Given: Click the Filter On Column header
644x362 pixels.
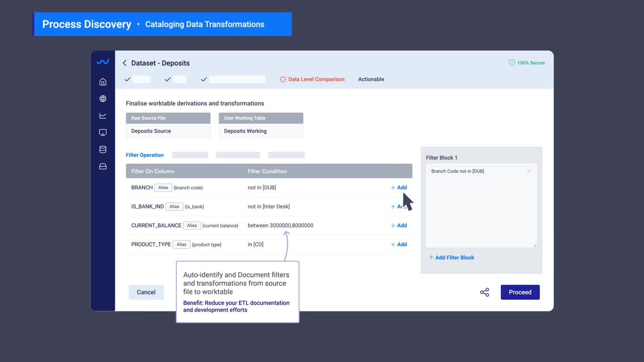Looking at the screenshot, I should coord(153,171).
